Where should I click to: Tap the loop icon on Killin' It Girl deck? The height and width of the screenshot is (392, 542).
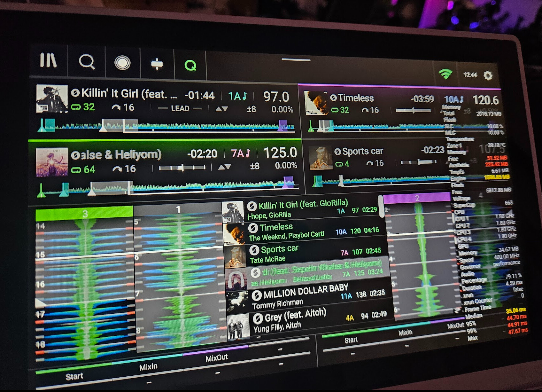pos(76,107)
